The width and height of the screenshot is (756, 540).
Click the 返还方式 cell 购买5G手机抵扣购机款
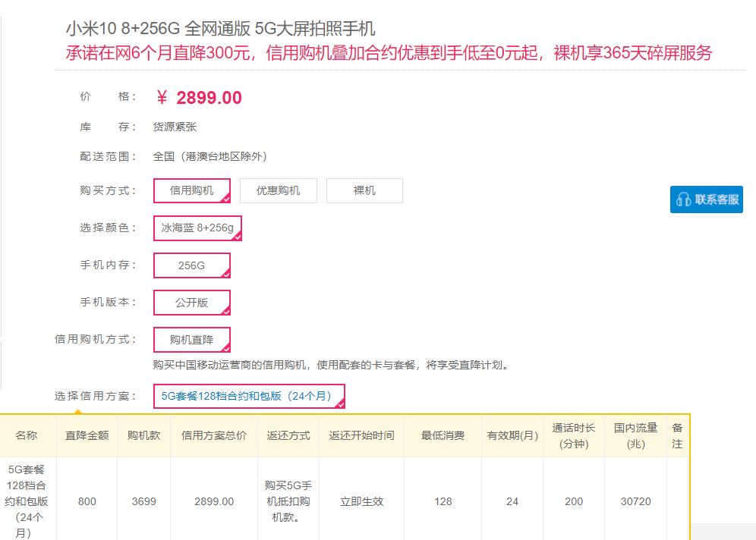pyautogui.click(x=288, y=501)
